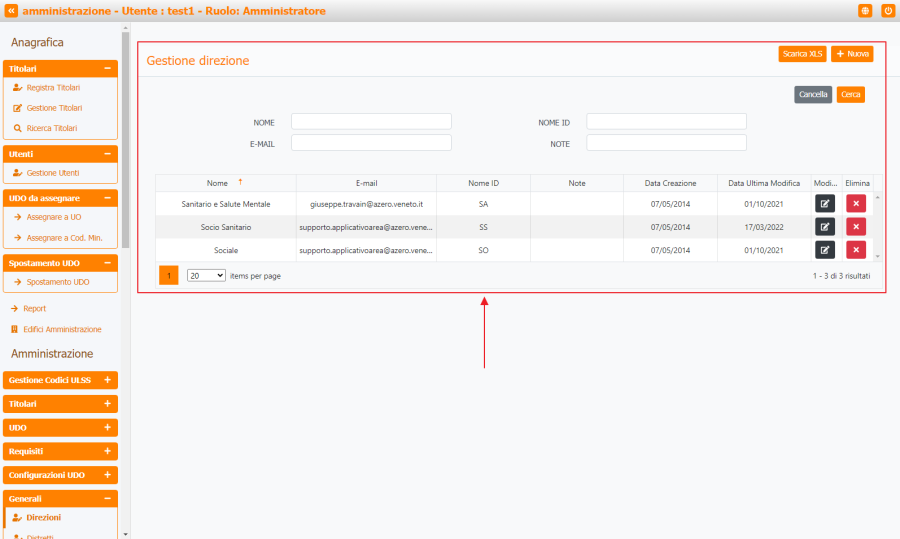Click the Cancella button to clear filters
This screenshot has height=539, width=900.
[x=813, y=95]
